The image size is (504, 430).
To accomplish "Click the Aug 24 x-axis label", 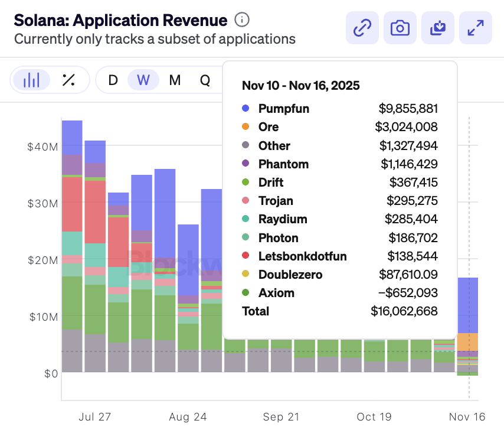I will tap(188, 417).
